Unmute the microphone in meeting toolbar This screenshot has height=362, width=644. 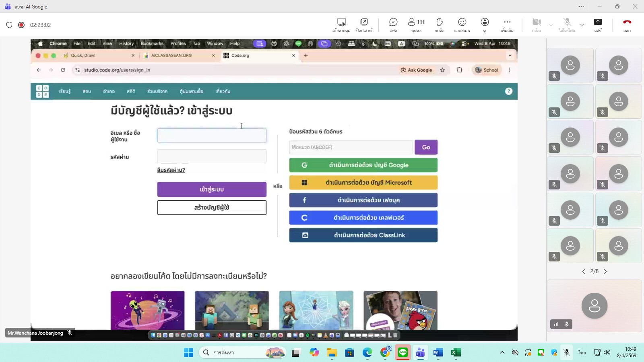point(567,25)
